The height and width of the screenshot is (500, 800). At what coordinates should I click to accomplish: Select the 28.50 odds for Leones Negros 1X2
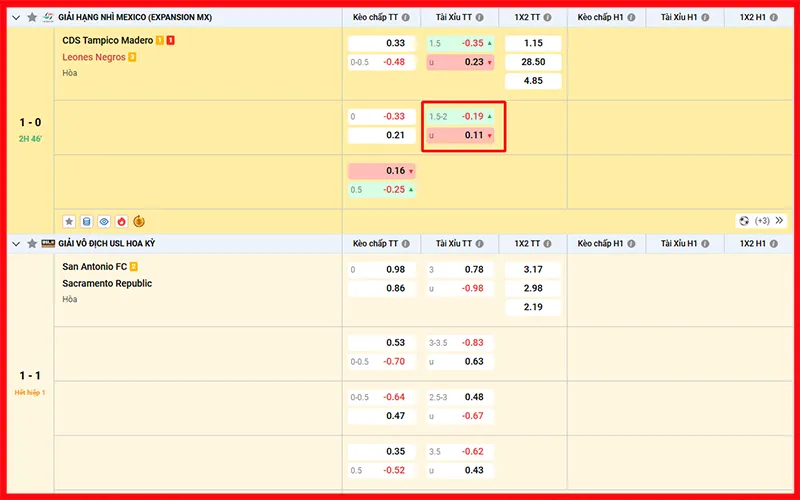point(533,62)
